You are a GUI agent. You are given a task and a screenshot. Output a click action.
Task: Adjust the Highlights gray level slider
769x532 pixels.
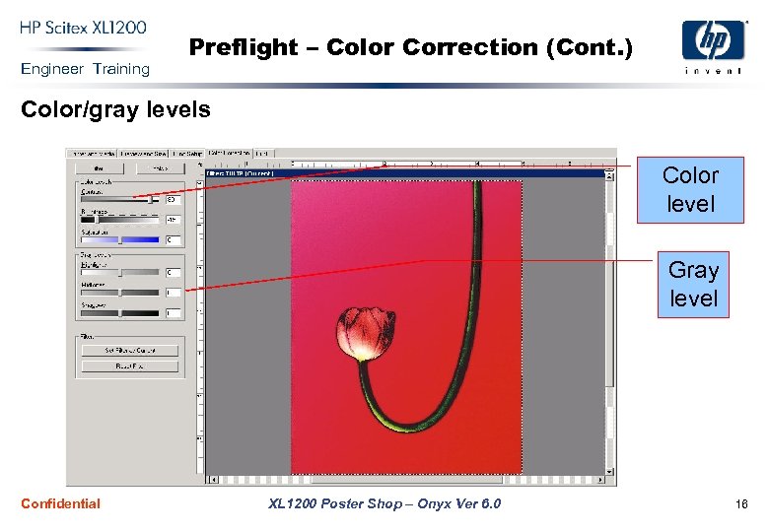119,272
